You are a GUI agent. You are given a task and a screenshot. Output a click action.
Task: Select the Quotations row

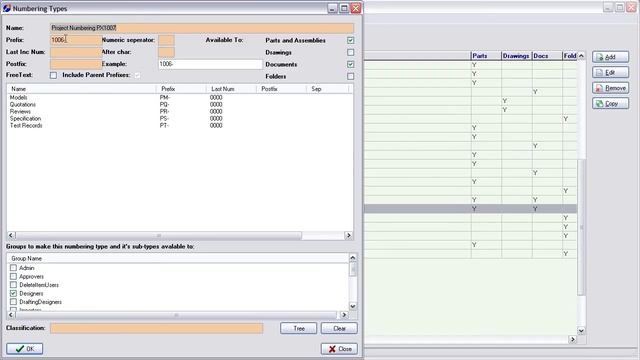tap(180, 104)
